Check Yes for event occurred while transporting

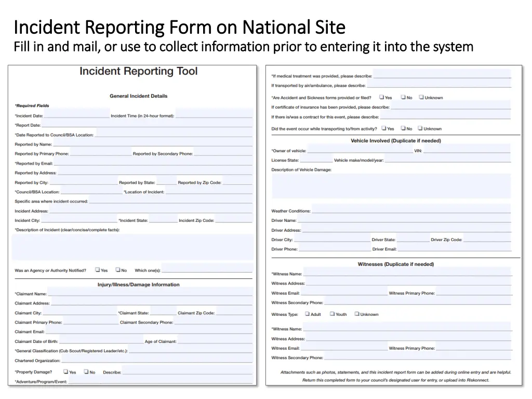[384, 128]
